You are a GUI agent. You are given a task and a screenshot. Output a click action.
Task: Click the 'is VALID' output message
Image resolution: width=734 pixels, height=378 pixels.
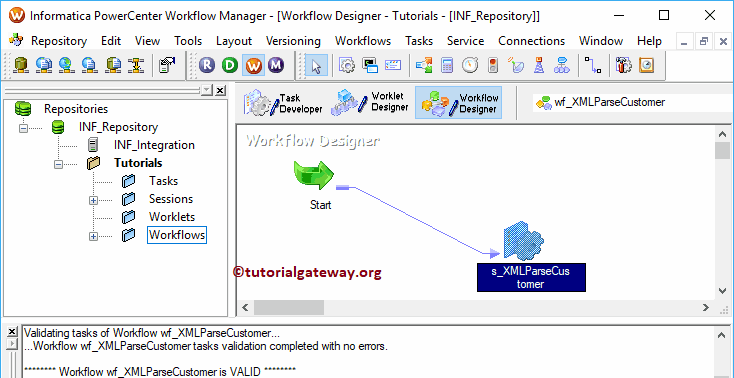[160, 372]
